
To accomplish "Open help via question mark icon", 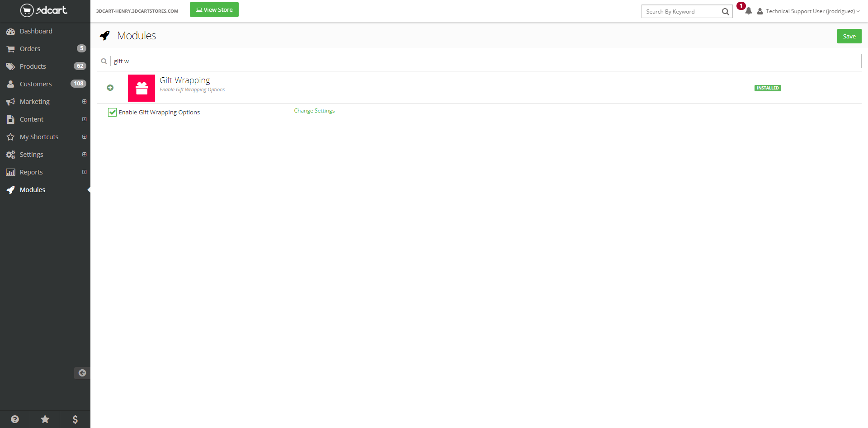I will (x=15, y=419).
